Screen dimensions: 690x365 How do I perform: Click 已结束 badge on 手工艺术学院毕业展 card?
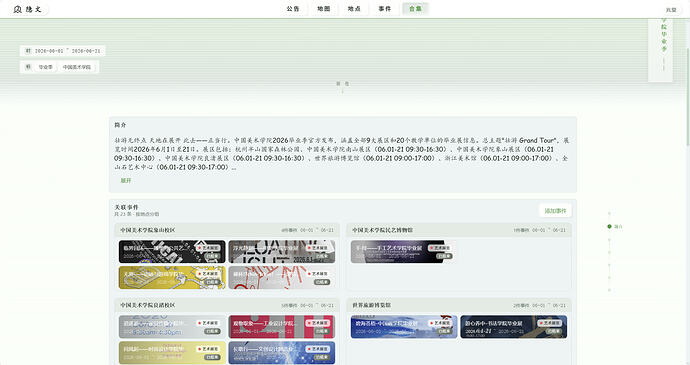[444, 256]
